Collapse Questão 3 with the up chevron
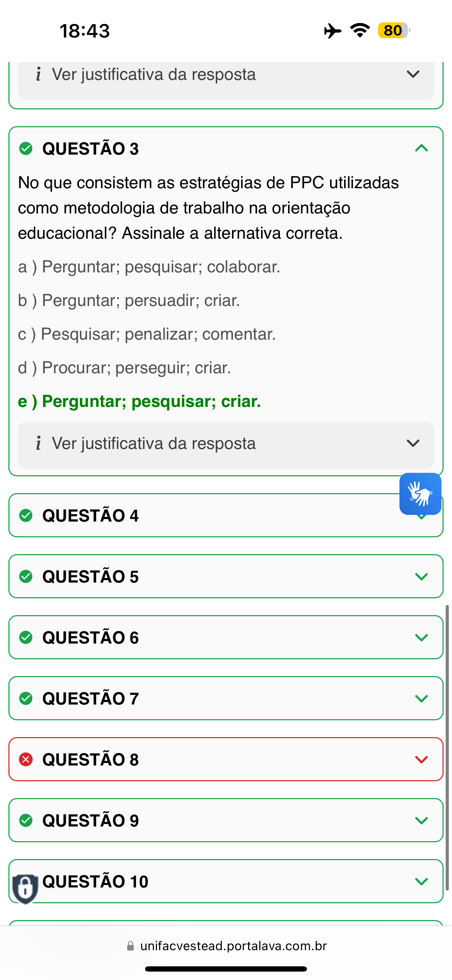This screenshot has width=452, height=980. point(422,148)
